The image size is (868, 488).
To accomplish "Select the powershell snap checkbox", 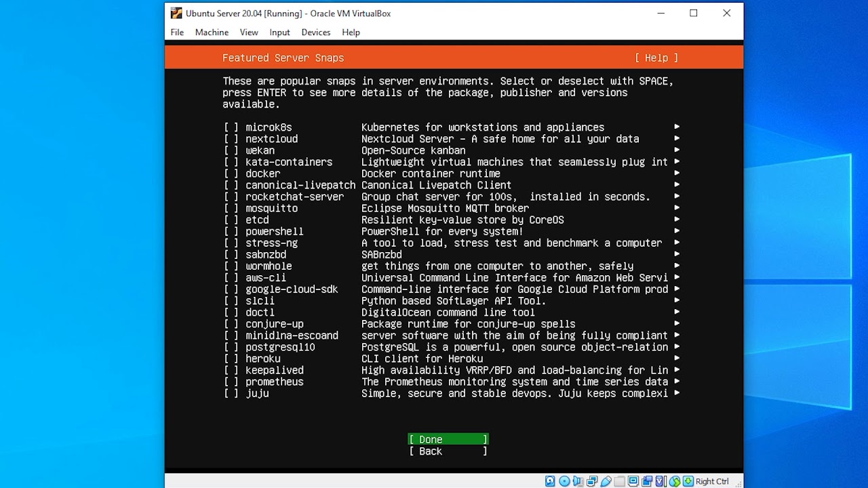I will tap(231, 231).
